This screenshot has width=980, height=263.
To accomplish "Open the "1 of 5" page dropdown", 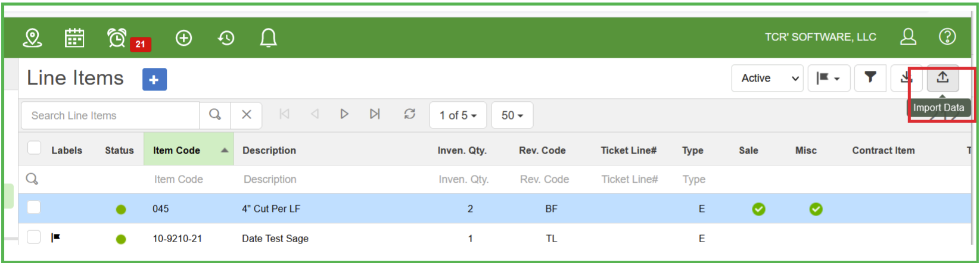I will pos(458,115).
